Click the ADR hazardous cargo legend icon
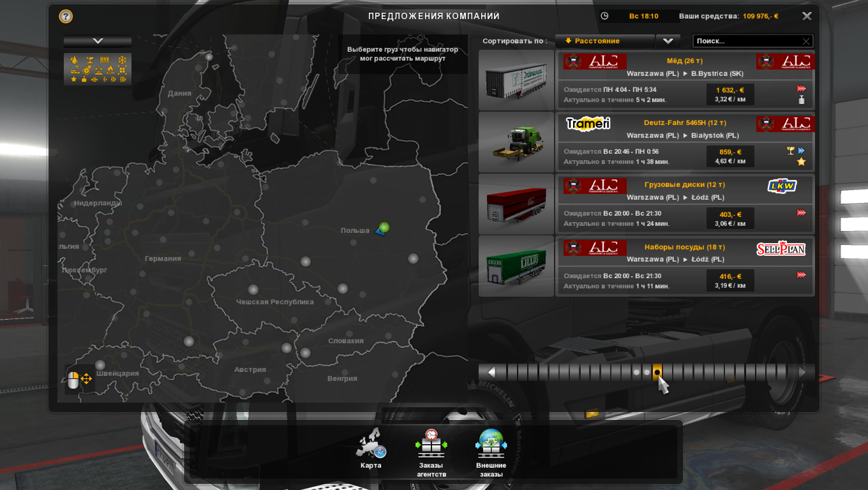The width and height of the screenshot is (868, 490). (x=110, y=70)
